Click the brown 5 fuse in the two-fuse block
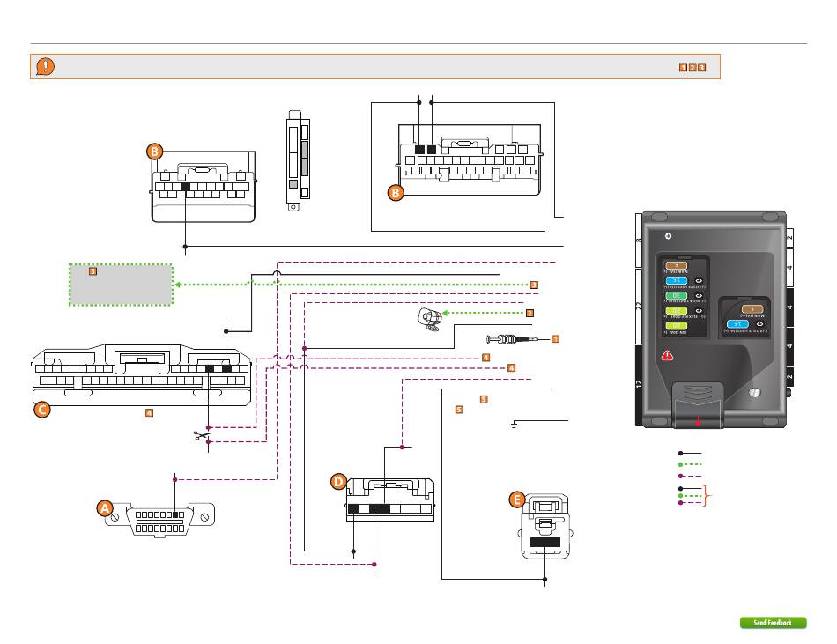 pos(752,309)
